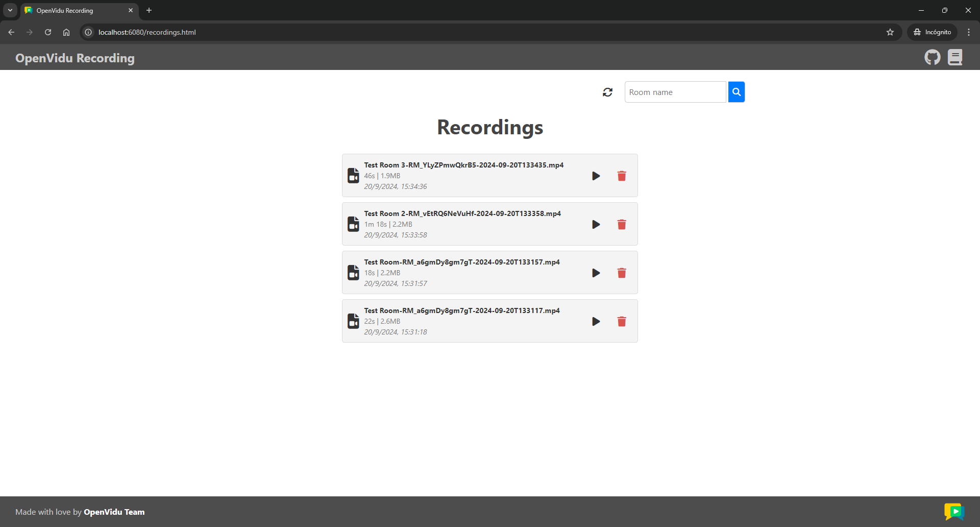Open the GitHub repository icon
Viewport: 980px width, 527px height.
932,57
